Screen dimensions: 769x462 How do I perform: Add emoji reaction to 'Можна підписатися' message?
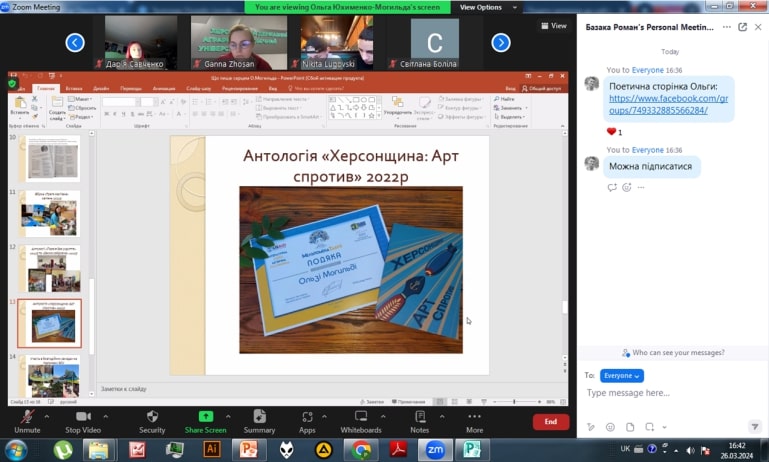[x=626, y=187]
